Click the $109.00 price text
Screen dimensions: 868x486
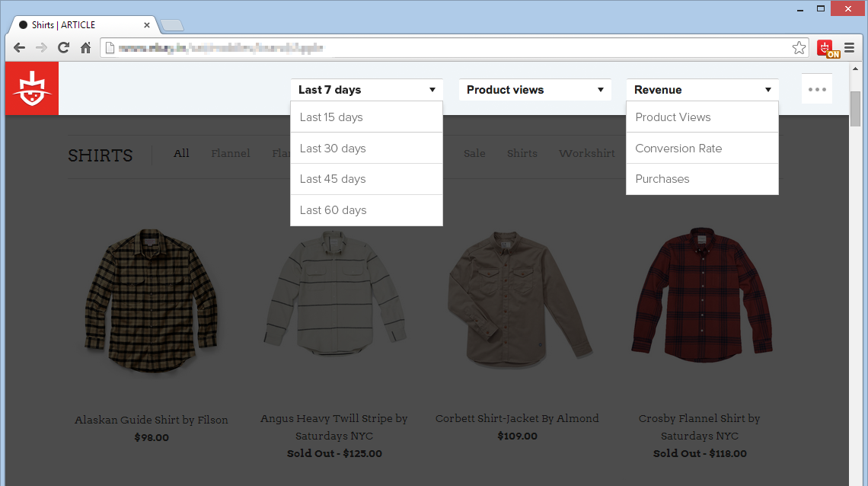tap(518, 436)
